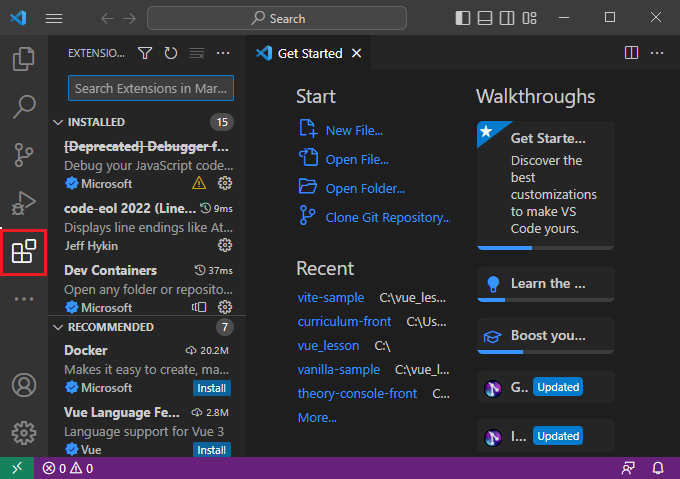Open the Search view in activity bar
The width and height of the screenshot is (680, 479).
(23, 106)
